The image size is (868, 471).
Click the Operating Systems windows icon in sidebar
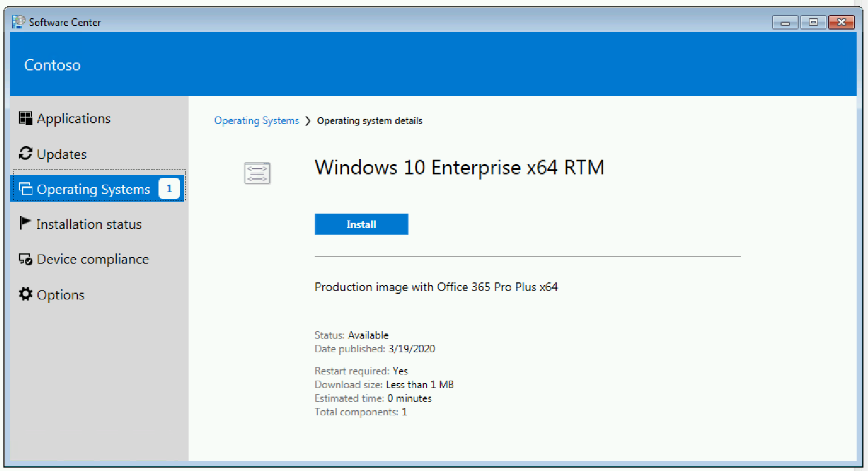pos(26,189)
